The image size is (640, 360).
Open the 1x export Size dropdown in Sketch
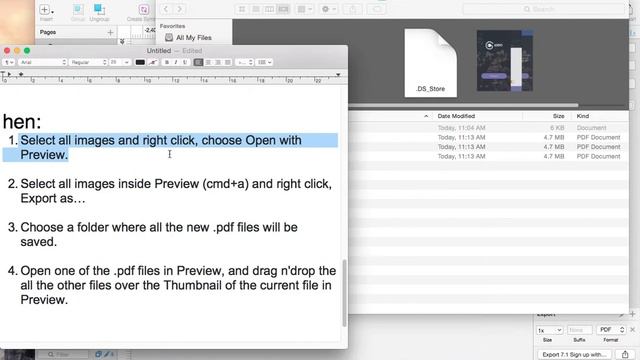pos(550,330)
